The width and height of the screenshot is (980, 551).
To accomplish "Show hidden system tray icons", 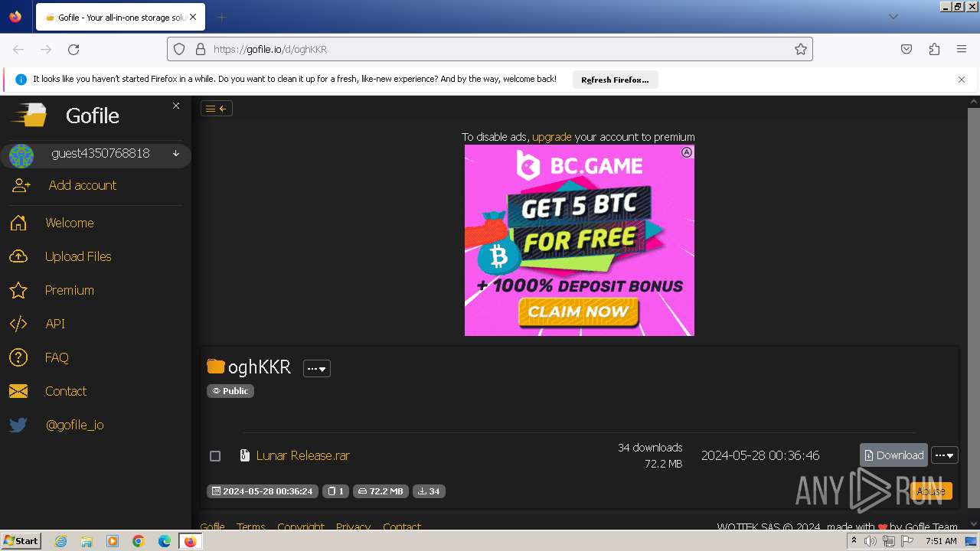I will coord(854,541).
